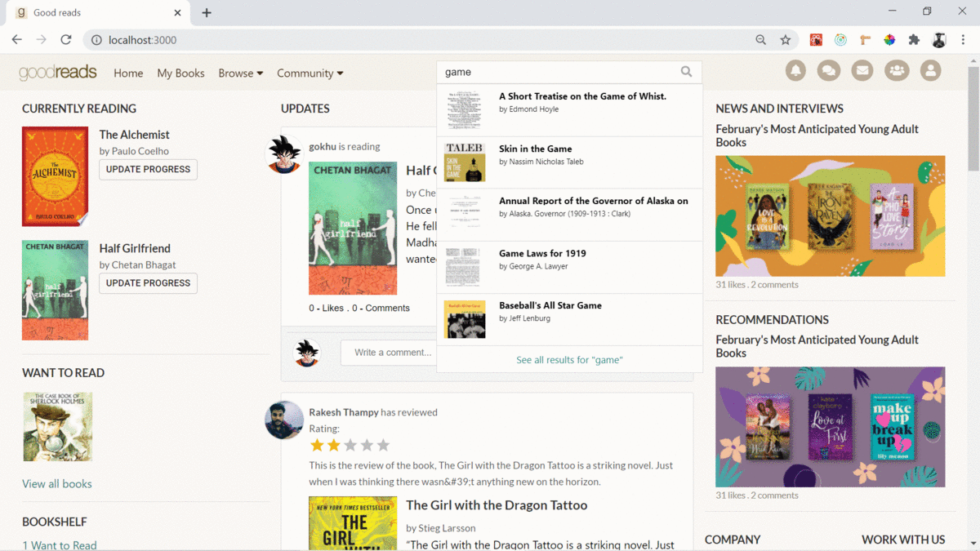
Task: Click Update Progress for Half Girlfriend
Action: (148, 282)
